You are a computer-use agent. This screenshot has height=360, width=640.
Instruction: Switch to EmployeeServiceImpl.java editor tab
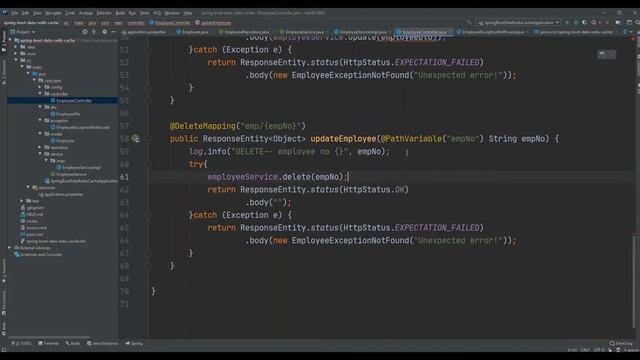click(360, 32)
